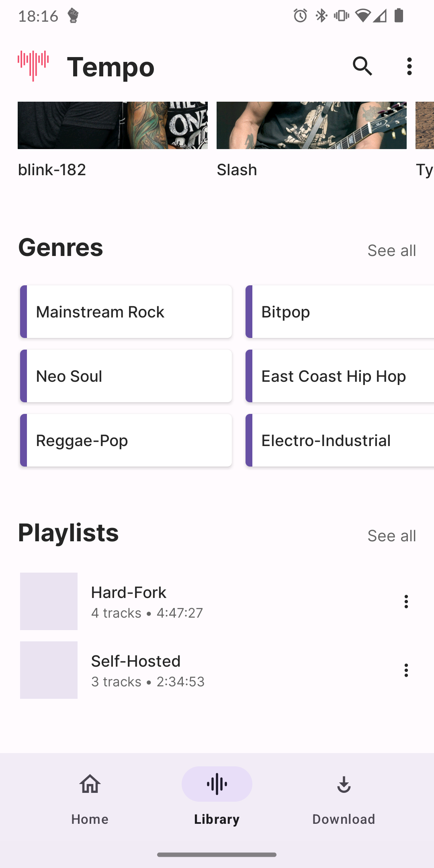Image resolution: width=434 pixels, height=868 pixels.
Task: Choose the Neo Soul genre
Action: pos(126,376)
